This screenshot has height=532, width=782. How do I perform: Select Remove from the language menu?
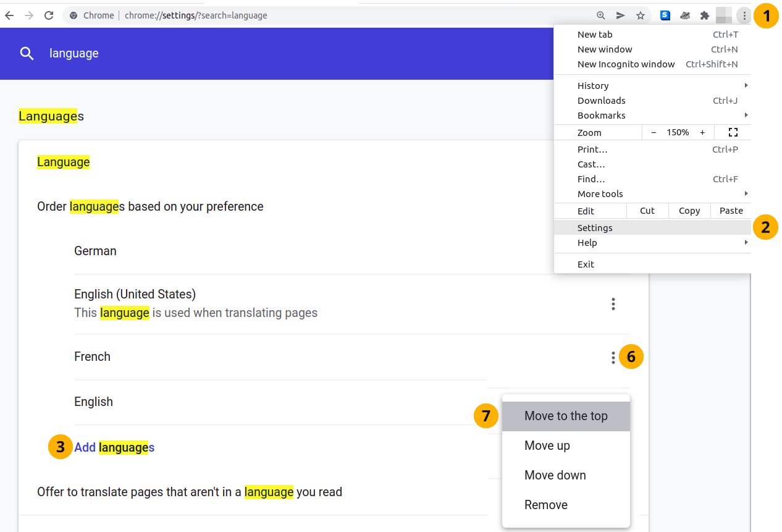tap(546, 505)
